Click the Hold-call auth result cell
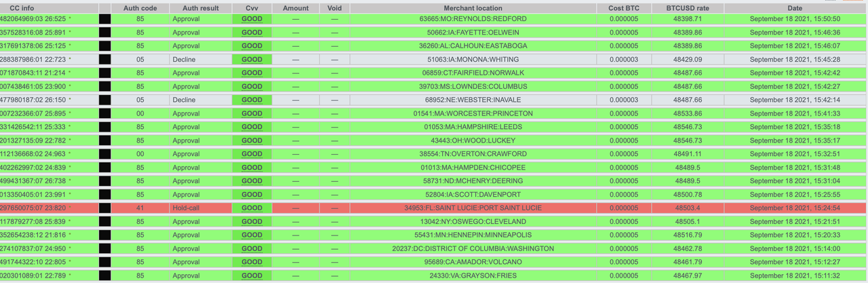 click(x=186, y=208)
